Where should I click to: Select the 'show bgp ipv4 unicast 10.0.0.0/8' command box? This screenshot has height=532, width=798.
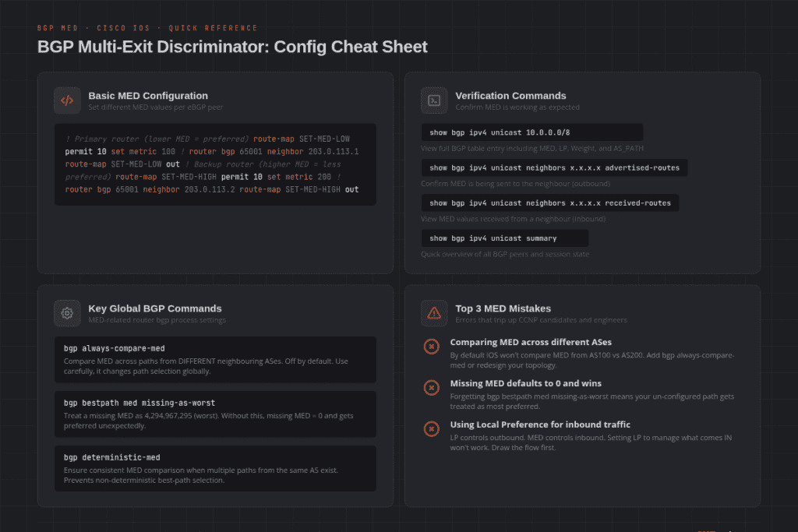(531, 132)
